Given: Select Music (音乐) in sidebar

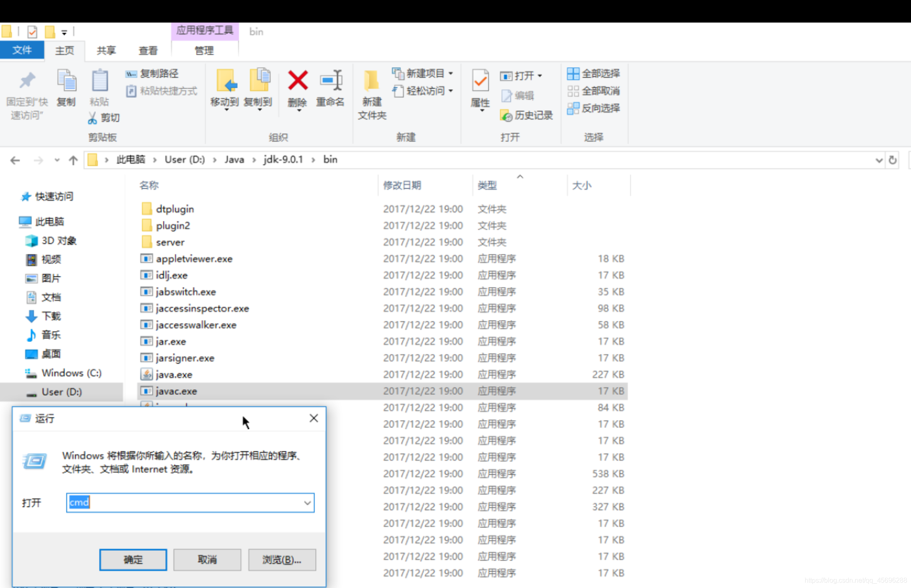Looking at the screenshot, I should coord(43,335).
